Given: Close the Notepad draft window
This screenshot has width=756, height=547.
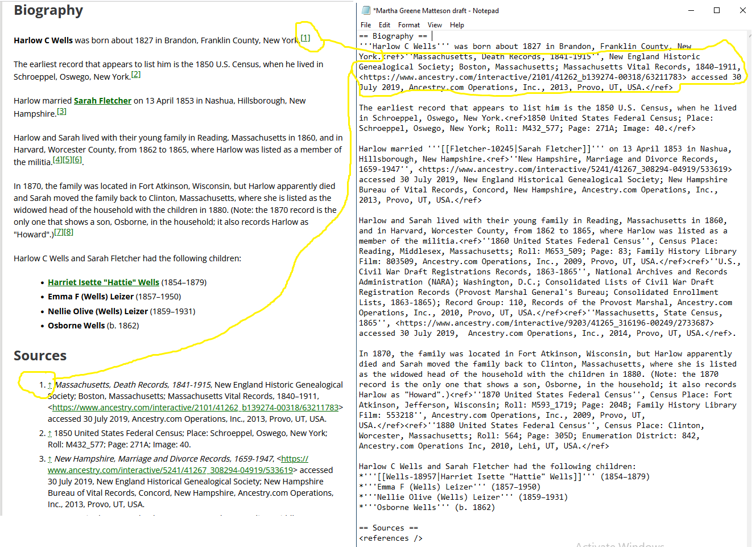Looking at the screenshot, I should tap(742, 10).
